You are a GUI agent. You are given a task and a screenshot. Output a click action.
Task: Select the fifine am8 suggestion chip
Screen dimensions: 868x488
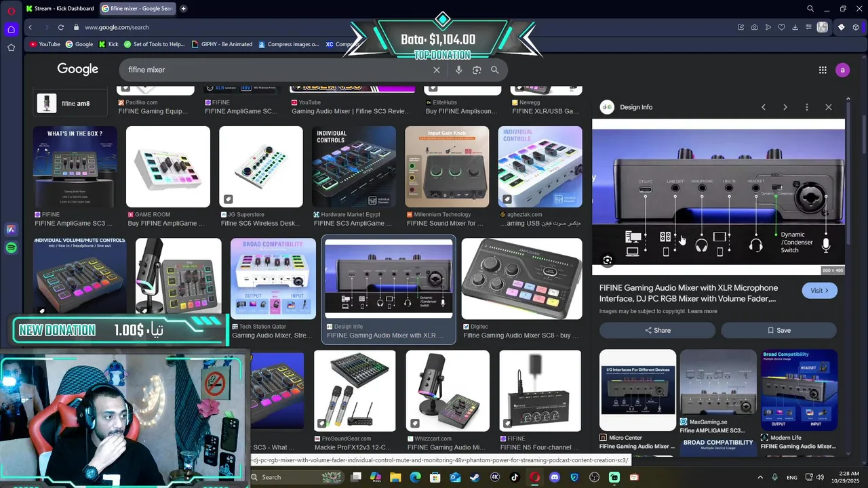click(x=71, y=103)
